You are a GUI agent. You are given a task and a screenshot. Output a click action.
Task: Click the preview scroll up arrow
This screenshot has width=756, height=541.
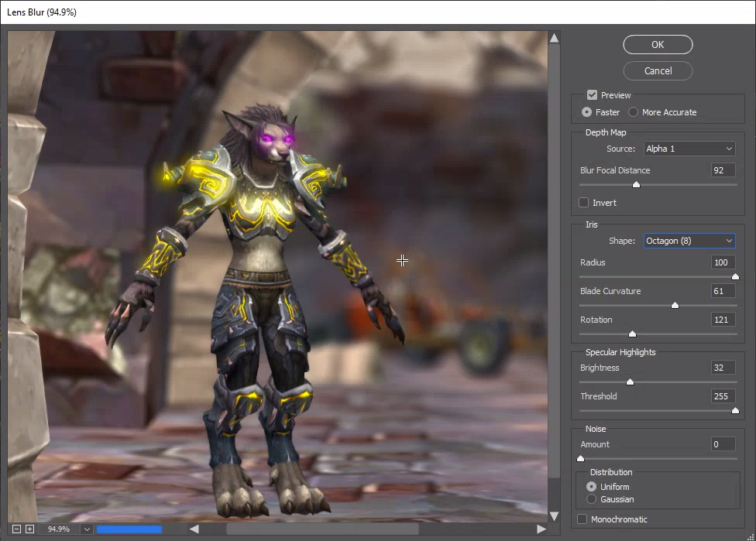[x=555, y=38]
